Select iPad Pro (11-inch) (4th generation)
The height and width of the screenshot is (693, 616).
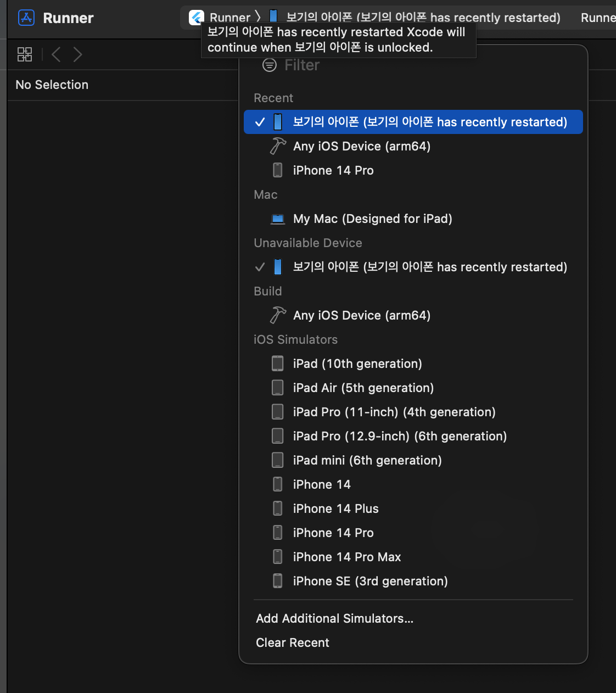coord(413,412)
